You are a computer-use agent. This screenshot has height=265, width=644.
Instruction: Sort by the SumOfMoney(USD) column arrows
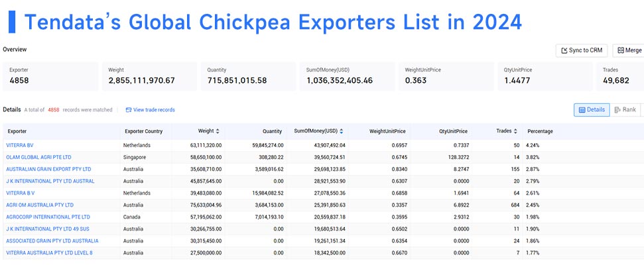(x=341, y=131)
